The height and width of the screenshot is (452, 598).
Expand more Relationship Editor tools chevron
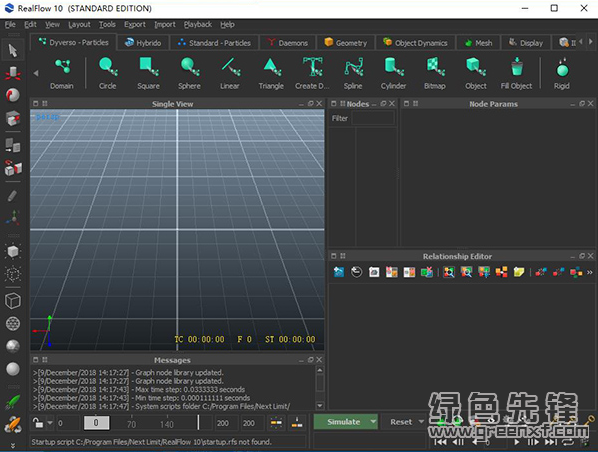tap(590, 272)
